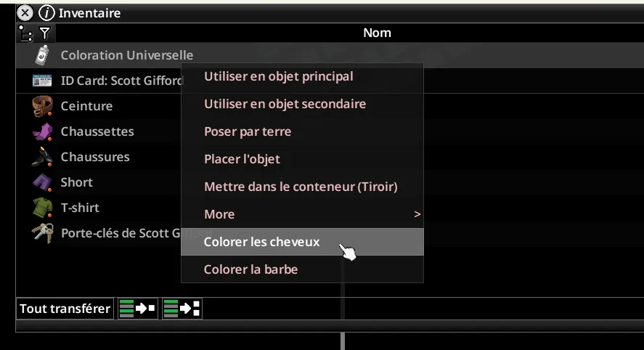This screenshot has width=644, height=350.
Task: Select the Porte-clés key ring icon
Action: point(42,233)
